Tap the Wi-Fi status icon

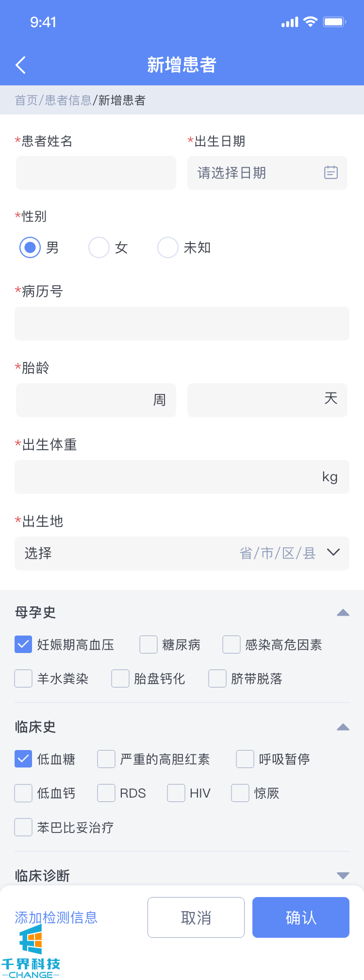coord(310,22)
